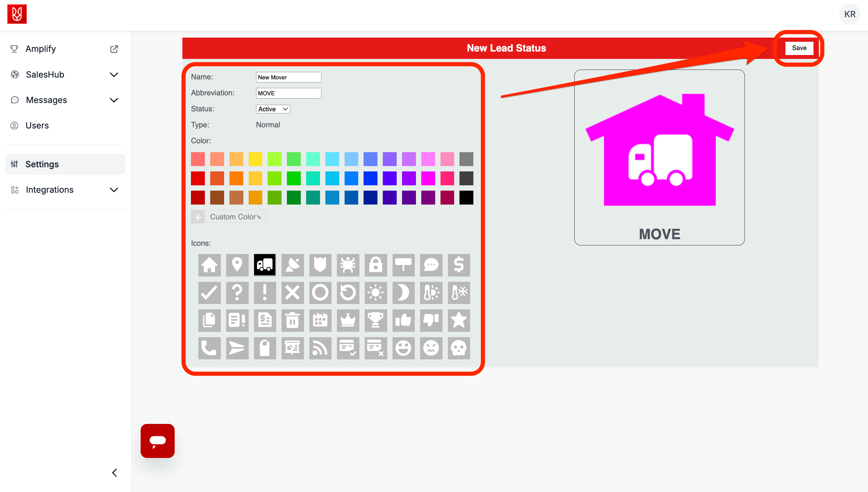The height and width of the screenshot is (492, 868).
Task: Pick the skull icon
Action: (x=459, y=348)
